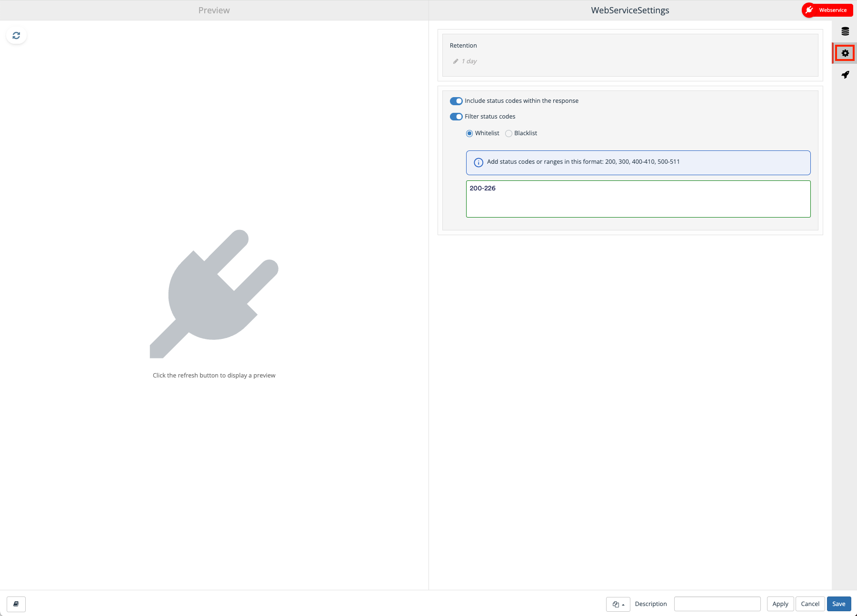Click the red Webservice plug badge
The height and width of the screenshot is (616, 857).
pos(827,10)
